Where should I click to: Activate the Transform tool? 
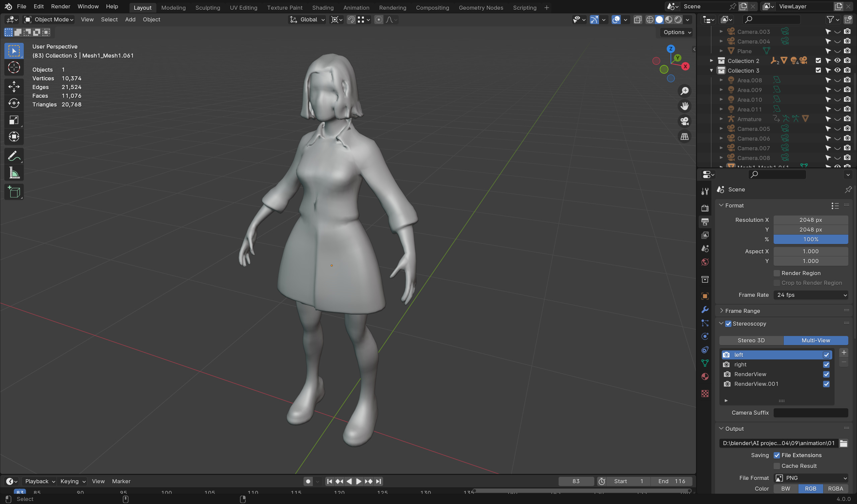click(x=14, y=137)
